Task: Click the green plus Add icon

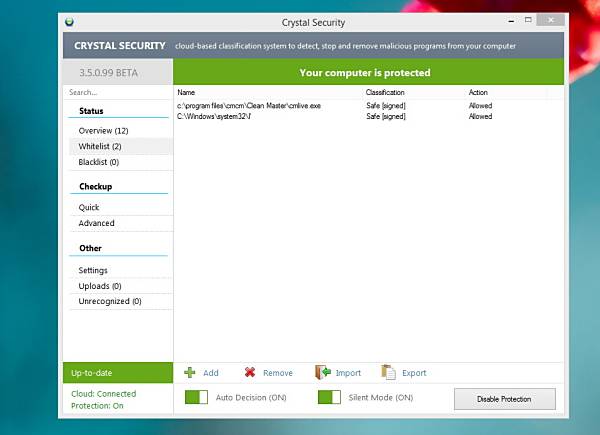Action: coord(190,372)
